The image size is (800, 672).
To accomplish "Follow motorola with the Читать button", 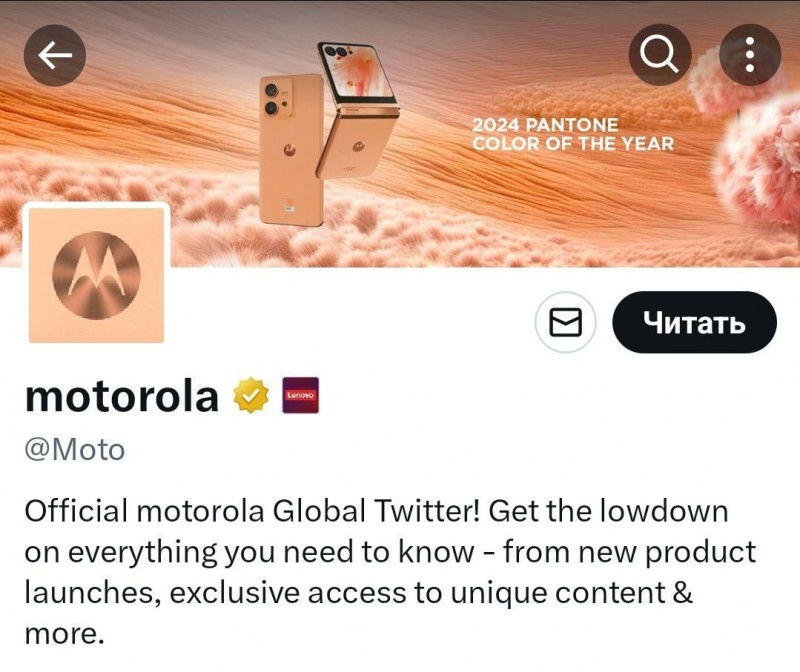I will 694,322.
